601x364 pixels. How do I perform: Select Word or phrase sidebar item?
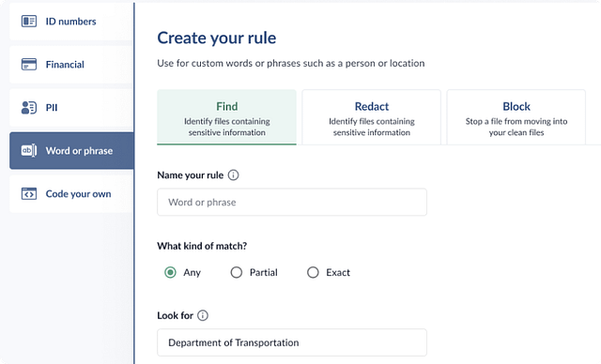click(x=71, y=150)
